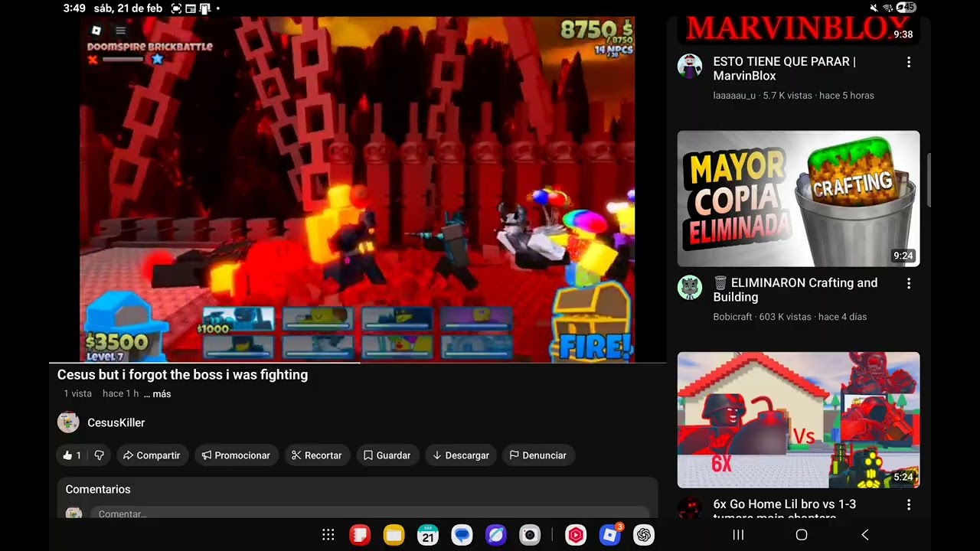
Task: Click the hamburger menu icon in video
Action: 120,31
